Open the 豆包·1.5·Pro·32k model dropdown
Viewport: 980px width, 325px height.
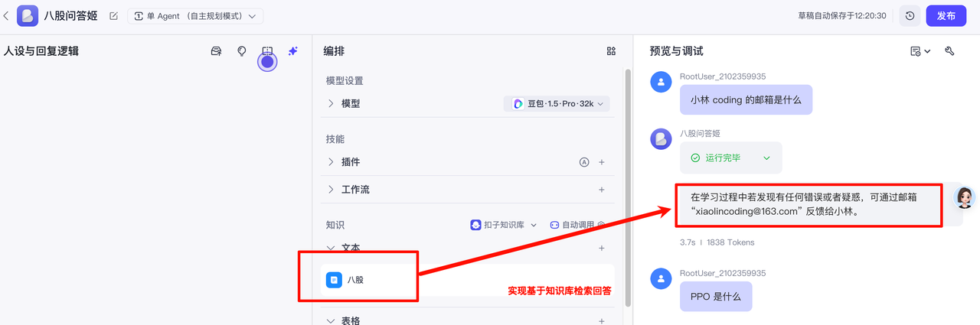click(557, 103)
